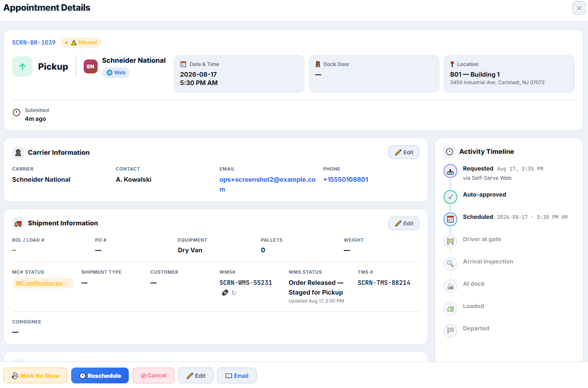The height and width of the screenshot is (388, 588).
Task: Click the Departed flag step icon
Action: point(450,331)
